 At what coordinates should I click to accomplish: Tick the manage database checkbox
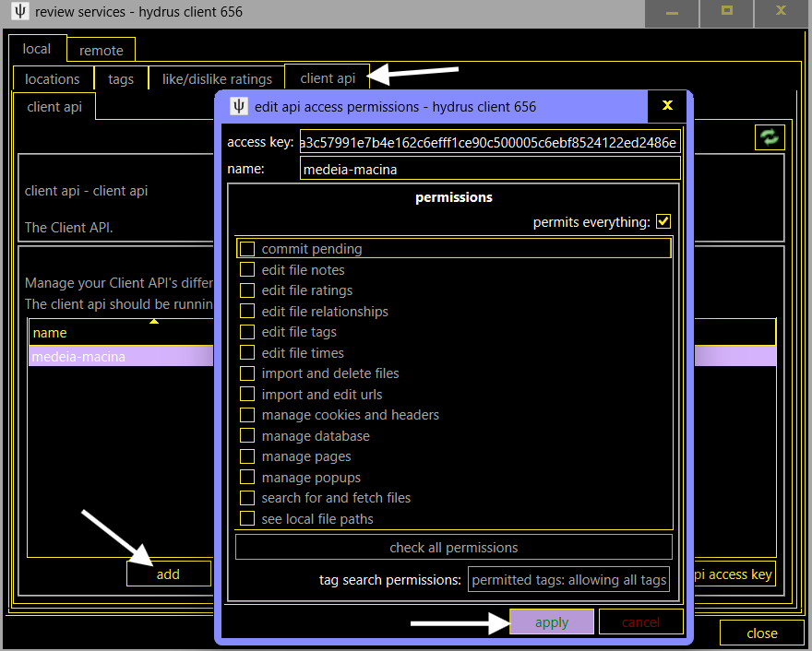pyautogui.click(x=247, y=436)
